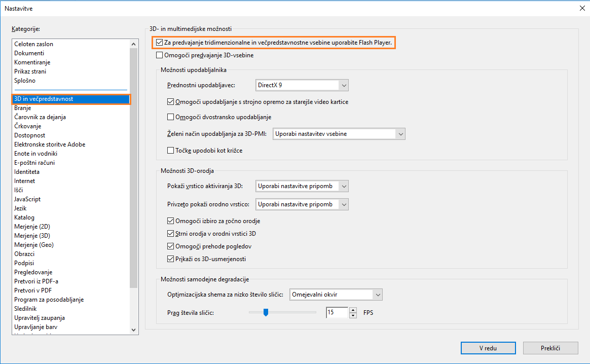Select 'Internet' category
The height and width of the screenshot is (364, 590).
[x=71, y=181]
